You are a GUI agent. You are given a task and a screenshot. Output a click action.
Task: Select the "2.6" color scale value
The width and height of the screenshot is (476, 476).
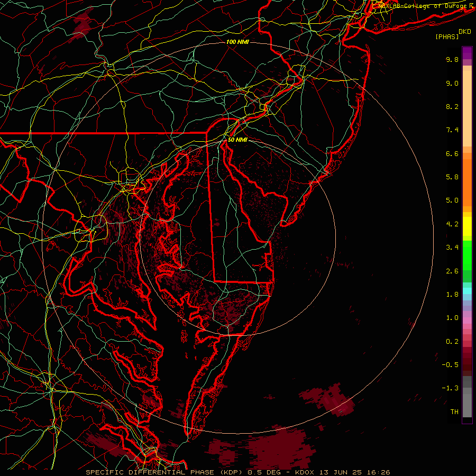coord(452,271)
